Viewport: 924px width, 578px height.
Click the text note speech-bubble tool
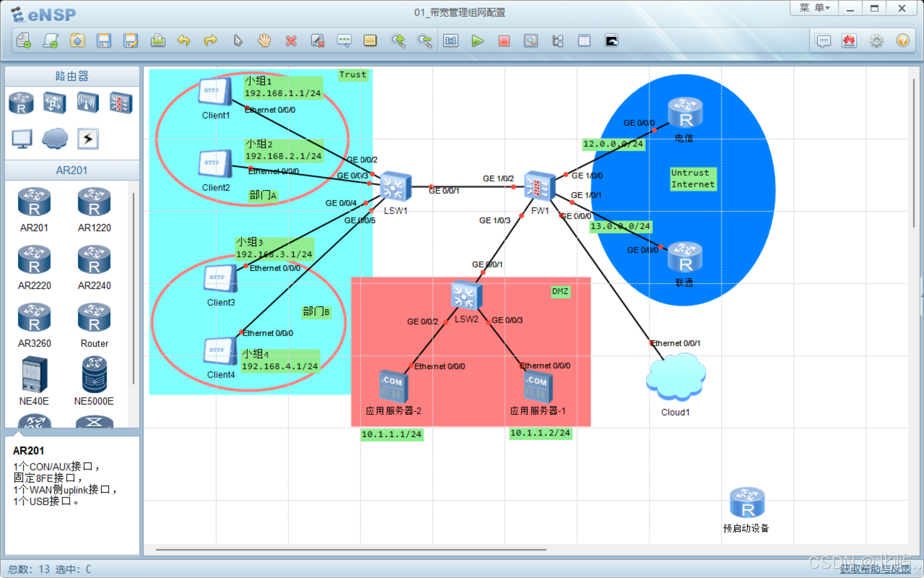coord(344,41)
